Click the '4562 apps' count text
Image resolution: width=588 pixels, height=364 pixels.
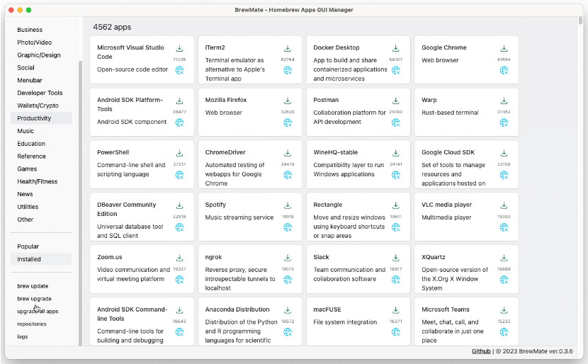point(112,27)
